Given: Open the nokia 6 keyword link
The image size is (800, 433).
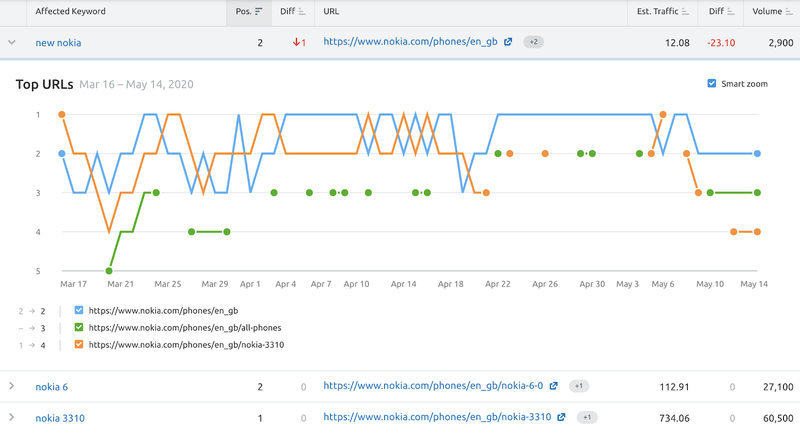Looking at the screenshot, I should pos(51,386).
